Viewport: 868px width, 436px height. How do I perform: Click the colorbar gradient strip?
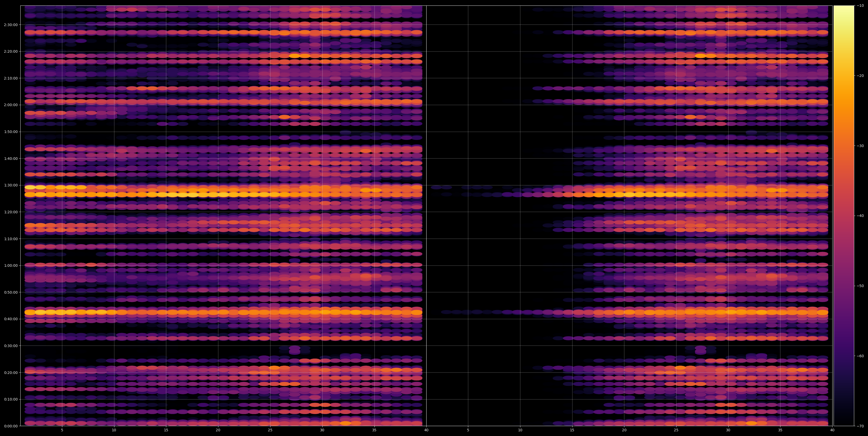click(x=844, y=216)
